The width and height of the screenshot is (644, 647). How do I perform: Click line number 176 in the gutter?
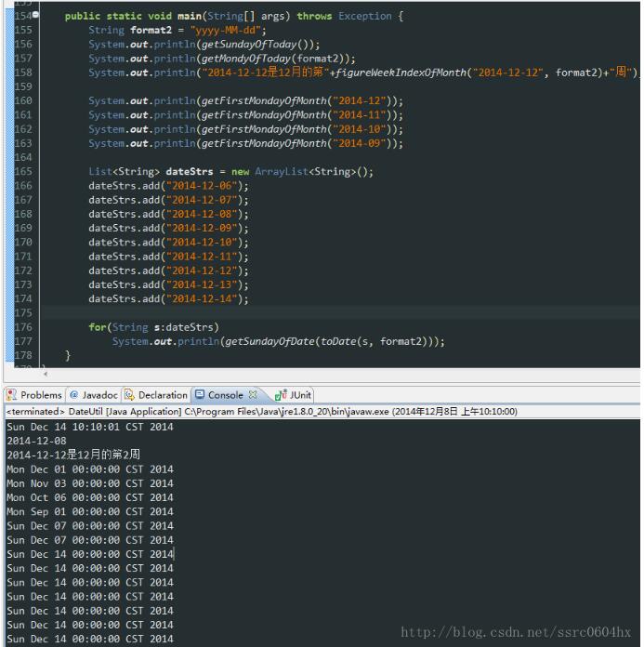coord(23,327)
